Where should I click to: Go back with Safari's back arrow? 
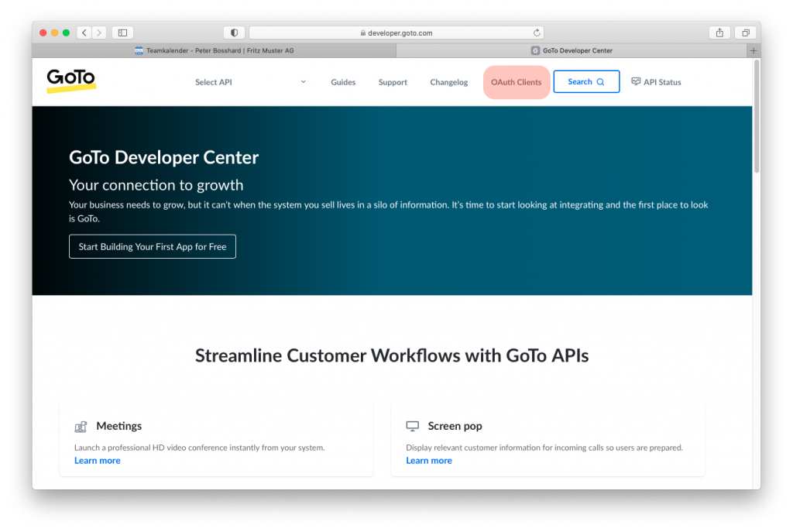pos(84,33)
